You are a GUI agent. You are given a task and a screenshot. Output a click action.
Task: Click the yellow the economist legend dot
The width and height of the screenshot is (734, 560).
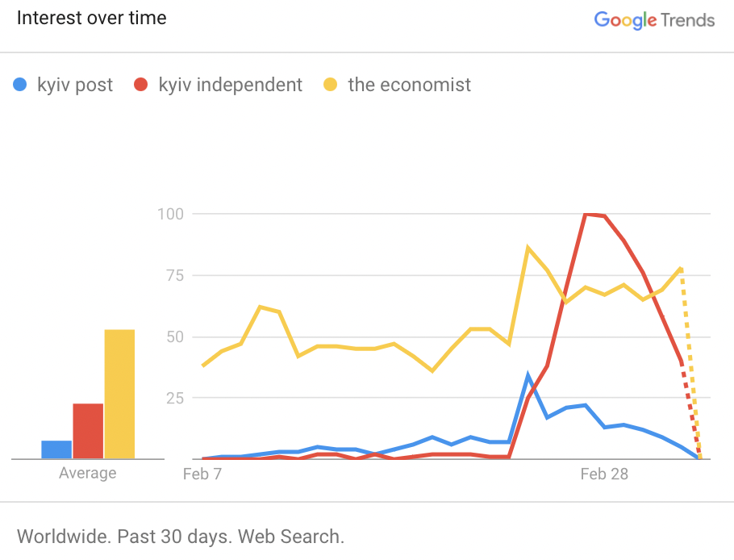tap(331, 85)
